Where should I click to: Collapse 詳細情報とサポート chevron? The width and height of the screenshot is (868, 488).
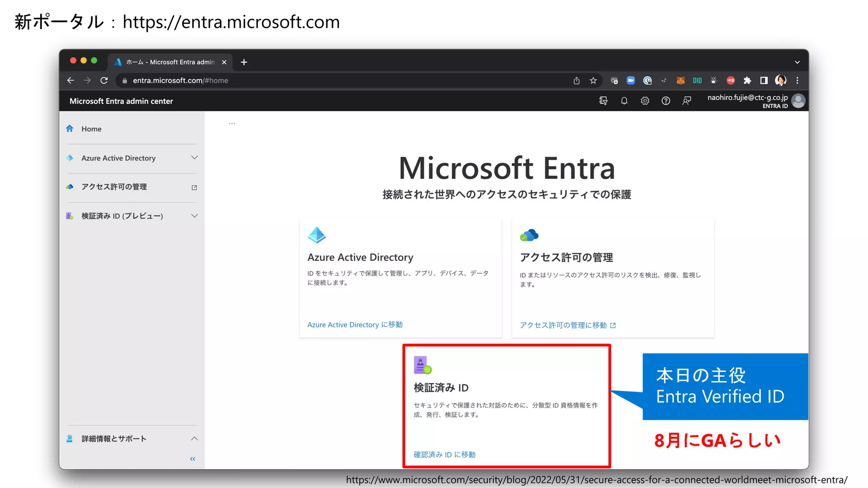(x=195, y=438)
